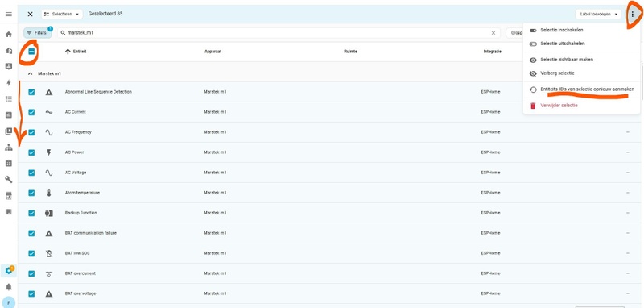Open the AC Power entity row name
Image resolution: width=644 pixels, height=308 pixels.
pos(74,152)
